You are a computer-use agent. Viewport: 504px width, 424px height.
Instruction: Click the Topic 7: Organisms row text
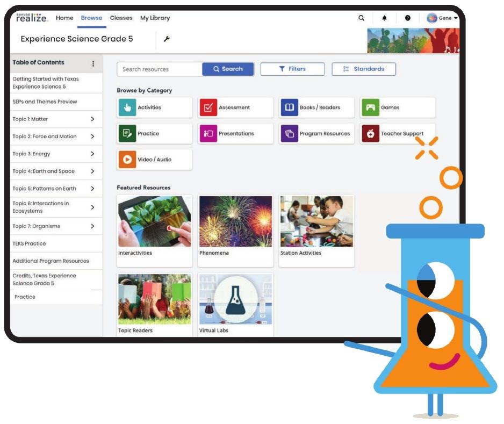coord(36,226)
